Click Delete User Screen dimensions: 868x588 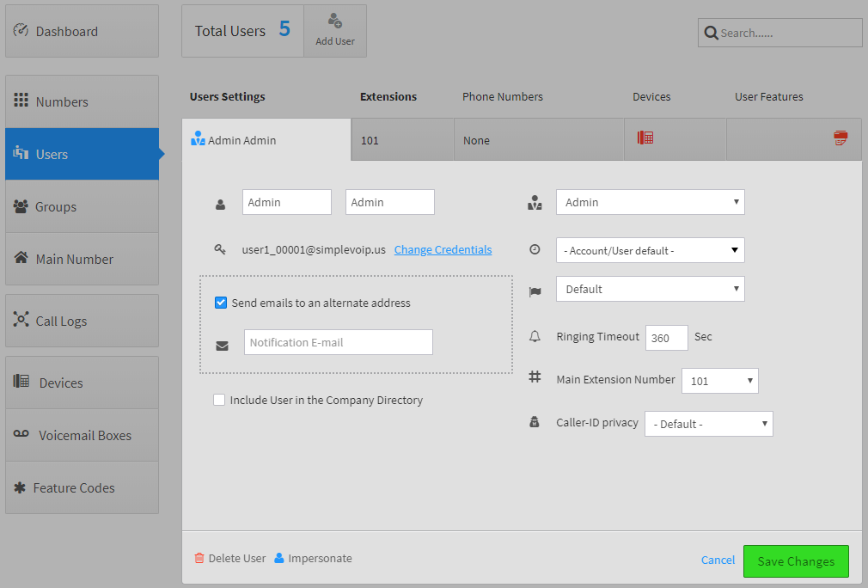(230, 558)
